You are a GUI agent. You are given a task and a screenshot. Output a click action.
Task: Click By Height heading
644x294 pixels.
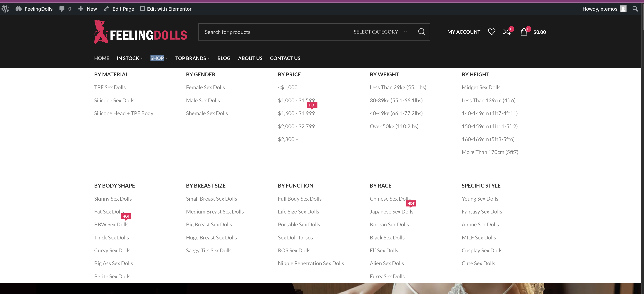[475, 74]
